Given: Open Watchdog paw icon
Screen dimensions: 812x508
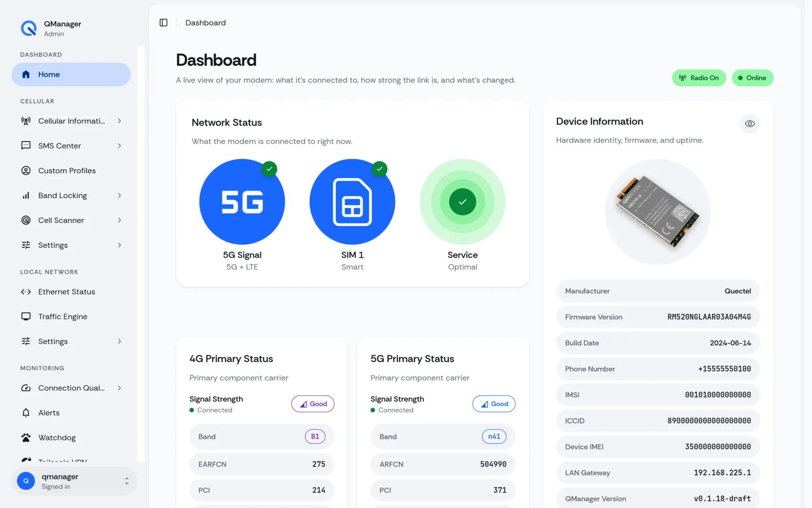Looking at the screenshot, I should [26, 437].
